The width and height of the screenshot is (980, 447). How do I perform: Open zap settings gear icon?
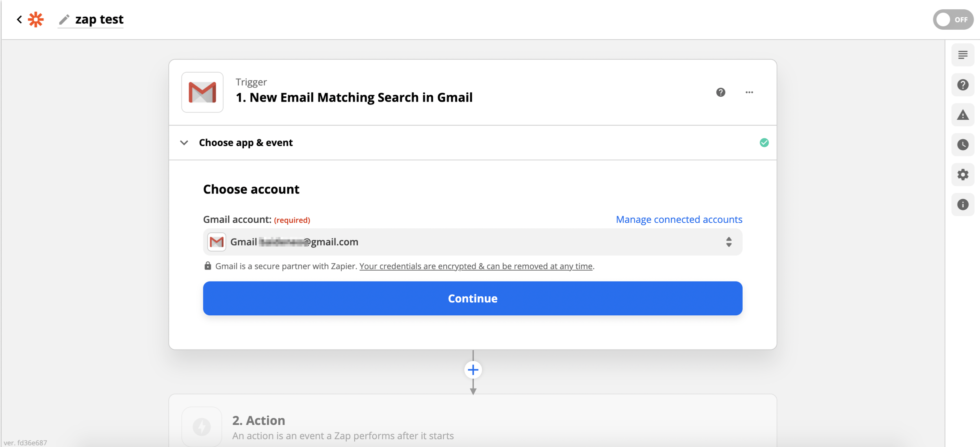(x=963, y=175)
